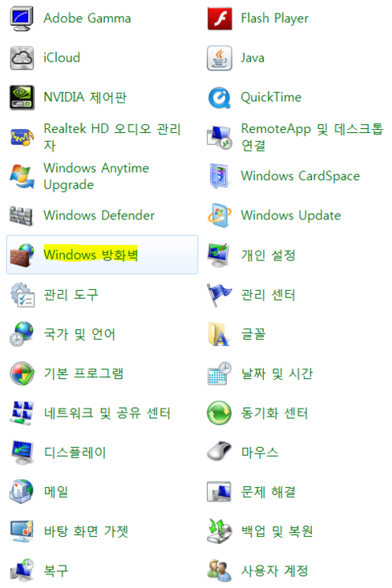Image resolution: width=392 pixels, height=588 pixels.
Task: Select the 동기화 센터 text link
Action: pos(274,413)
